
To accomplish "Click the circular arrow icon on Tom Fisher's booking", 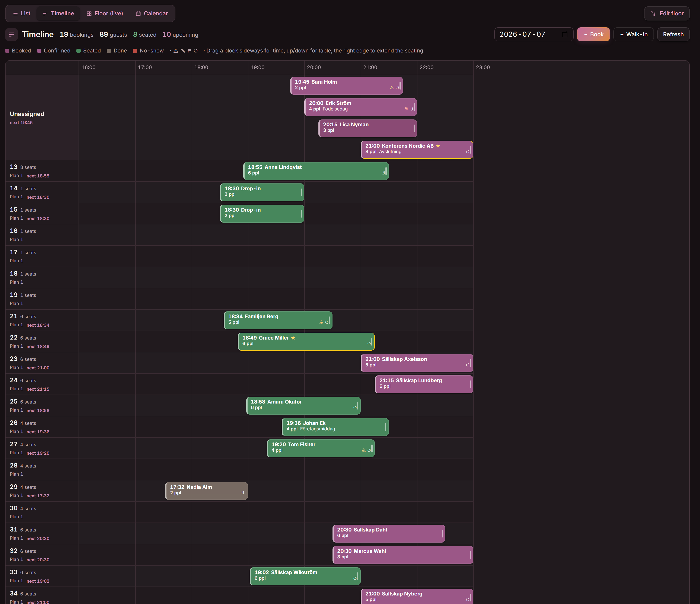I will [x=369, y=450].
